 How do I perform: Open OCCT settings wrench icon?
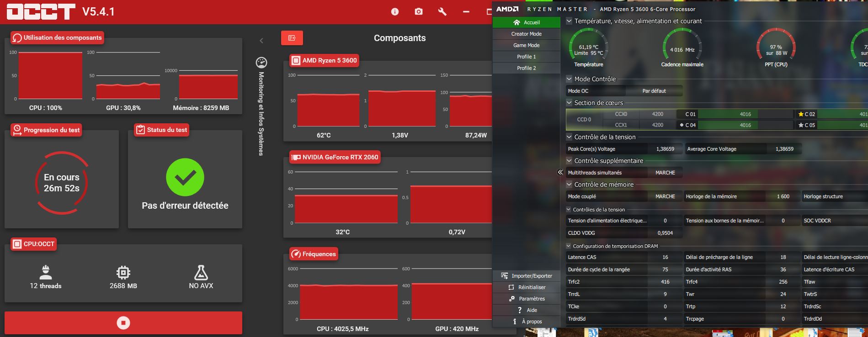[442, 12]
